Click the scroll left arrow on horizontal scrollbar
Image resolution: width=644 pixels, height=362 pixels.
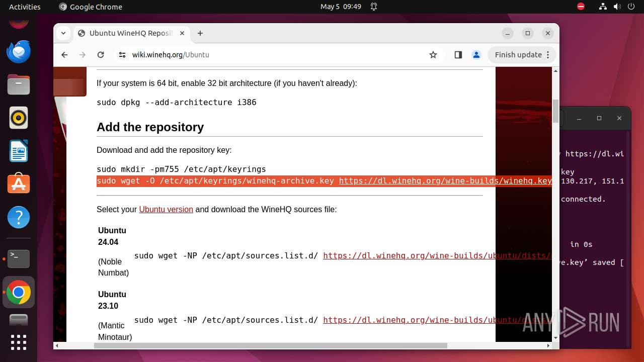[57, 345]
